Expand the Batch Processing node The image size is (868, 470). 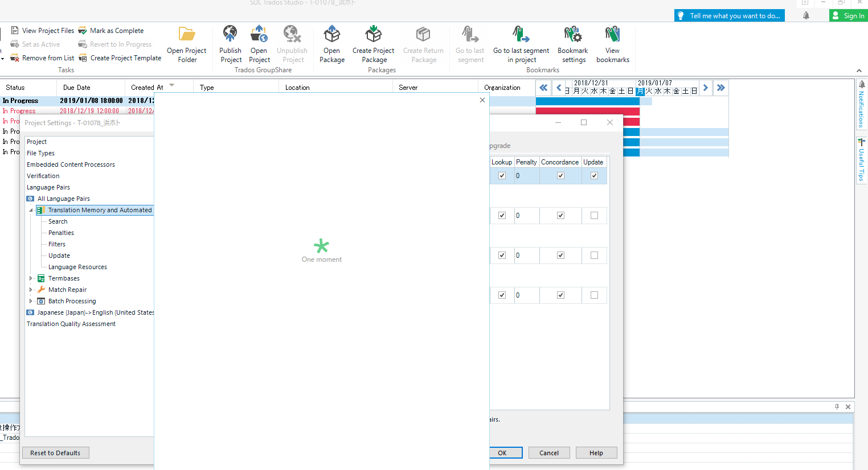click(31, 301)
